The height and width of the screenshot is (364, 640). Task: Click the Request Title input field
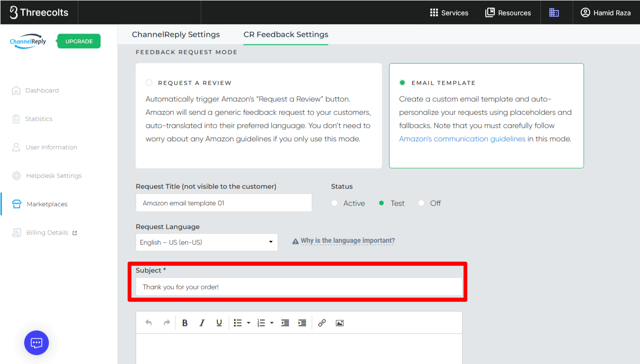coord(224,203)
